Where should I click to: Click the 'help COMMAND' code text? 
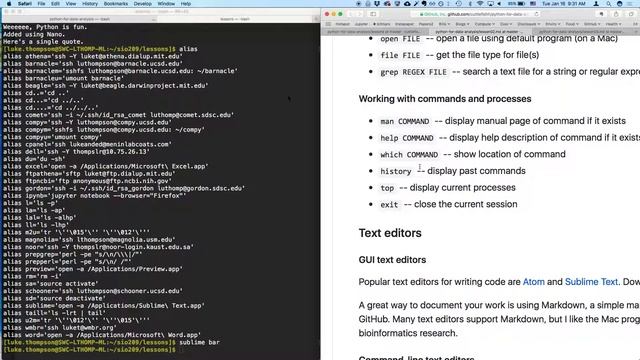(407, 138)
